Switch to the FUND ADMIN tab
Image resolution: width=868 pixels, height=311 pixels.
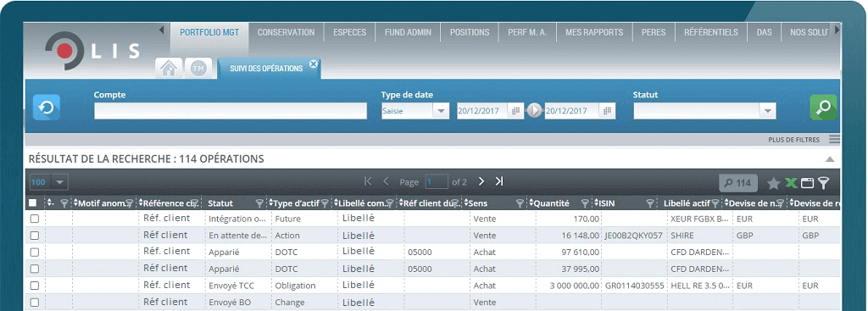pos(408,32)
